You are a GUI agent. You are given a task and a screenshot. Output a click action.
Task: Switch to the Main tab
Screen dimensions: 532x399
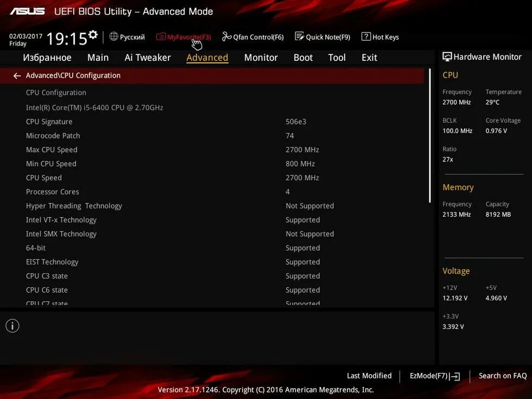98,58
